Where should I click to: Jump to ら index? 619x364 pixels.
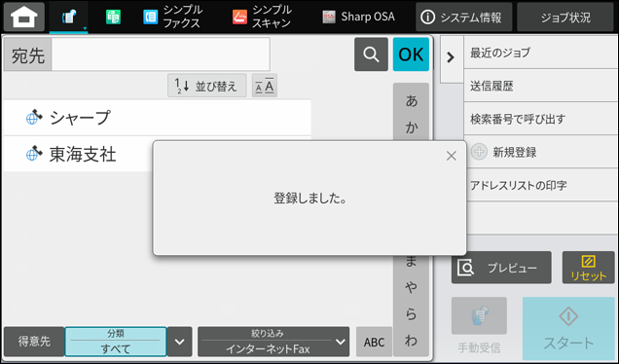(x=412, y=314)
